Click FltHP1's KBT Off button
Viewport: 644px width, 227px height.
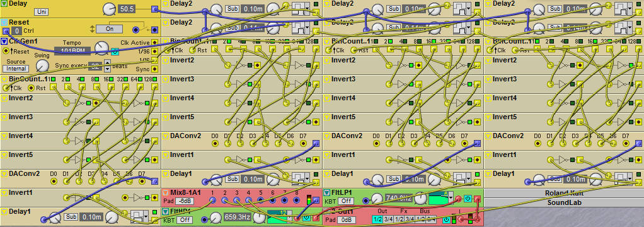click(x=184, y=220)
